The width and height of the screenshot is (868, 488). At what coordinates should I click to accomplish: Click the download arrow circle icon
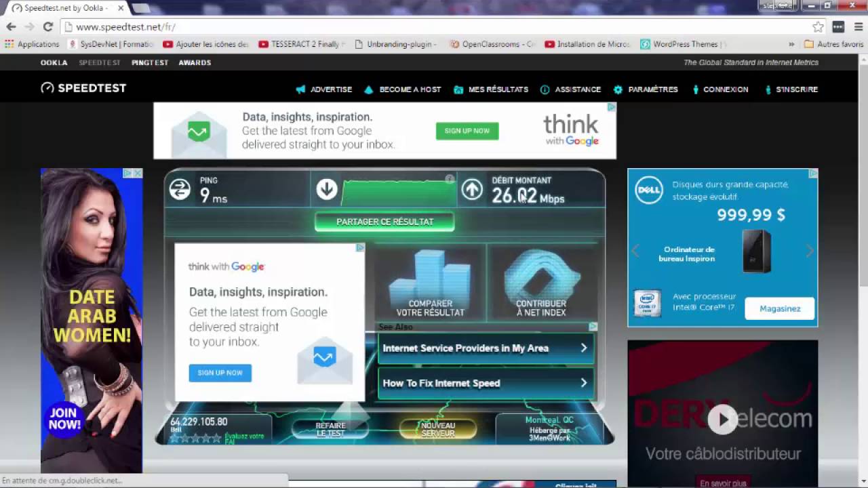(326, 189)
